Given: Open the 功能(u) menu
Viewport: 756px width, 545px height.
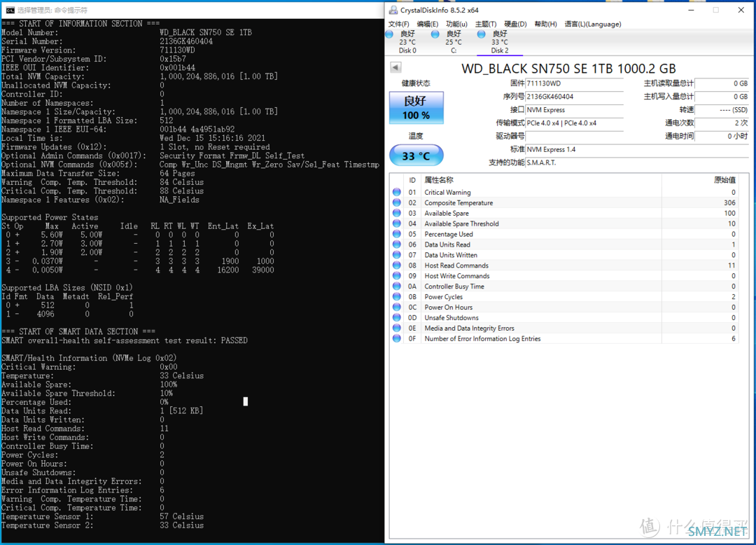Looking at the screenshot, I should (456, 24).
